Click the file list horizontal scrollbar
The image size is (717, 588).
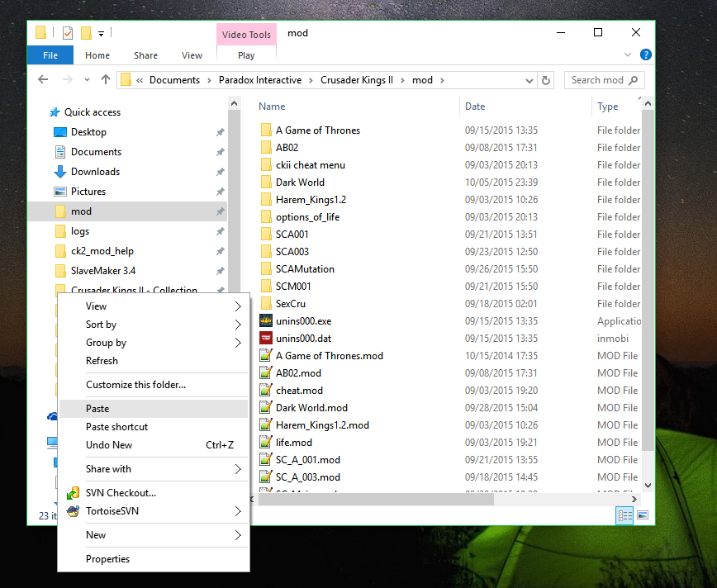pos(377,500)
